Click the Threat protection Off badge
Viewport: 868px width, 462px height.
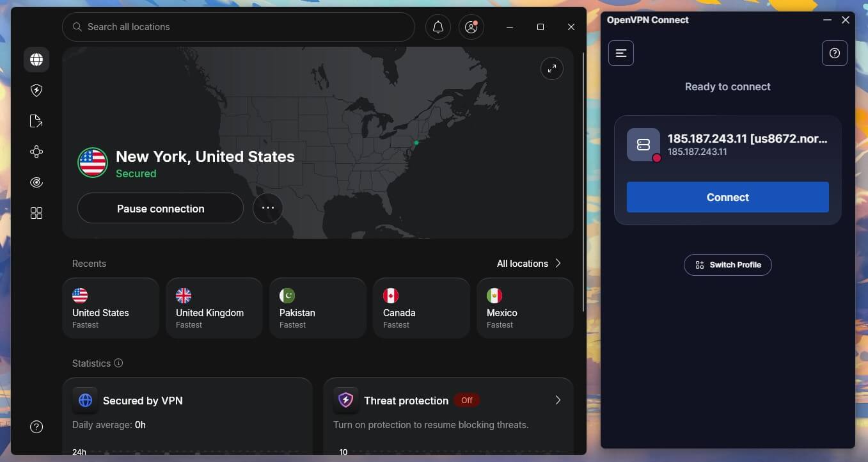click(x=467, y=400)
